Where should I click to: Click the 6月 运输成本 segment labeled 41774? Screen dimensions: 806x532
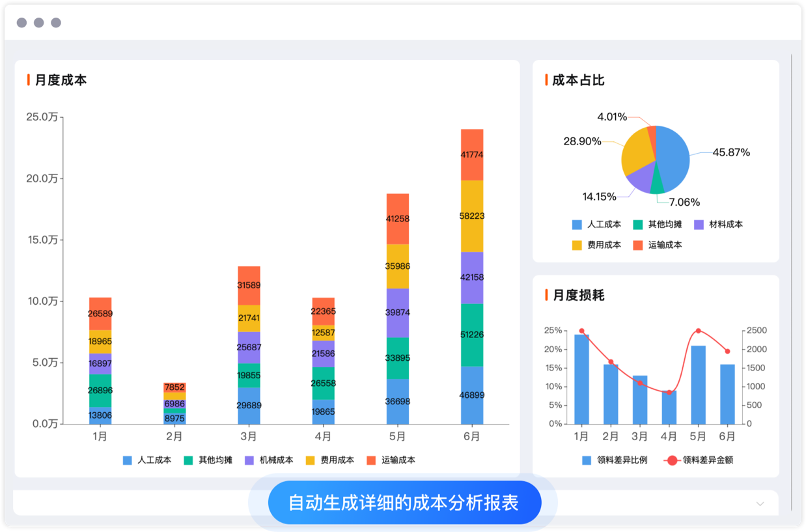click(x=472, y=155)
